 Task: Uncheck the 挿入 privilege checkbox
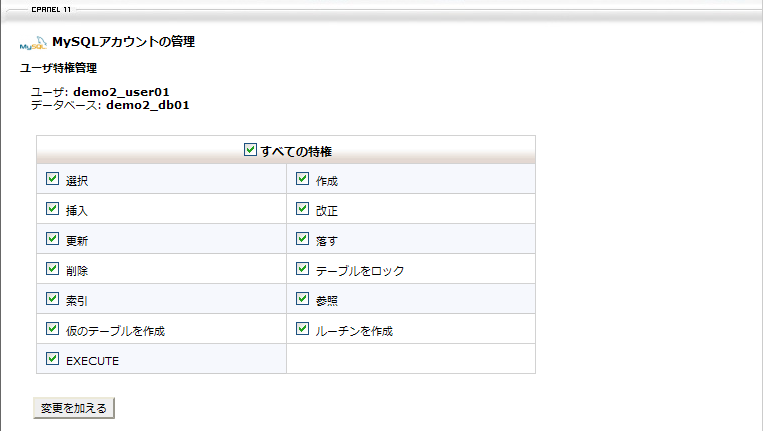pyautogui.click(x=53, y=209)
